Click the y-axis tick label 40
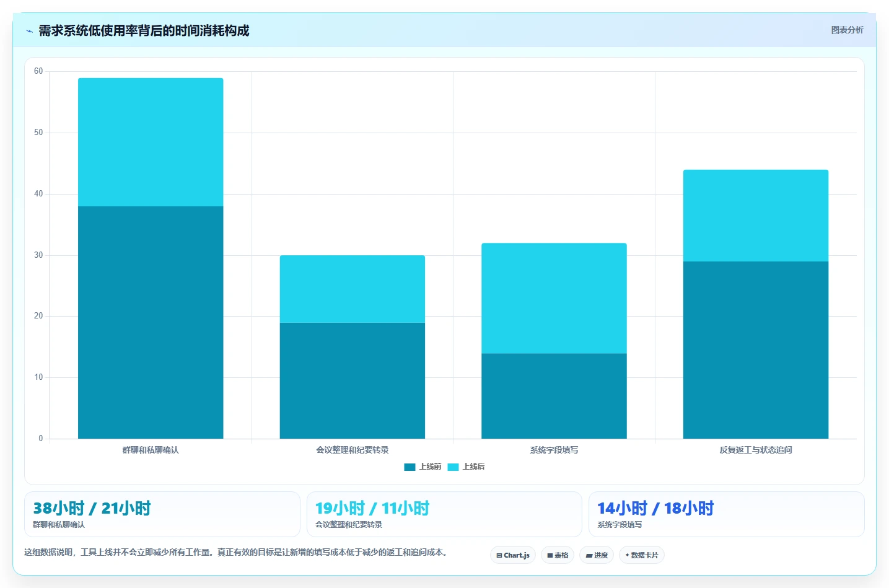This screenshot has height=588, width=889. 38,194
